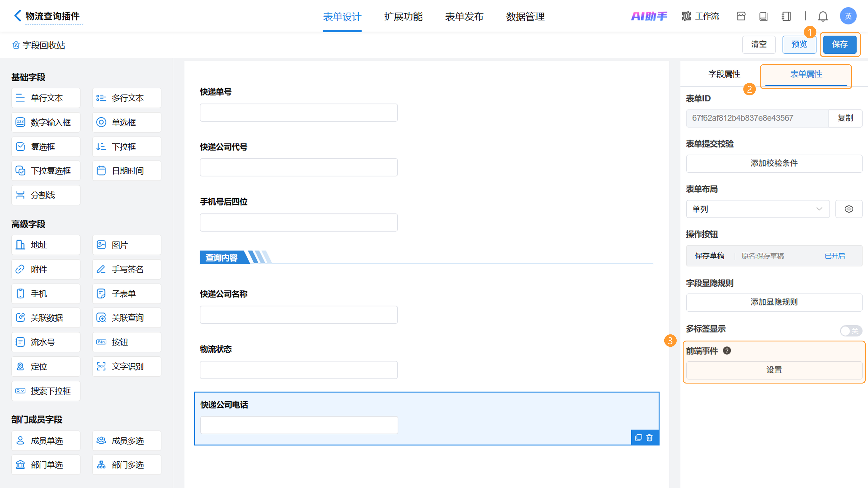Add the 部门单选 field
Viewport: 868px width, 488px height.
point(46,465)
